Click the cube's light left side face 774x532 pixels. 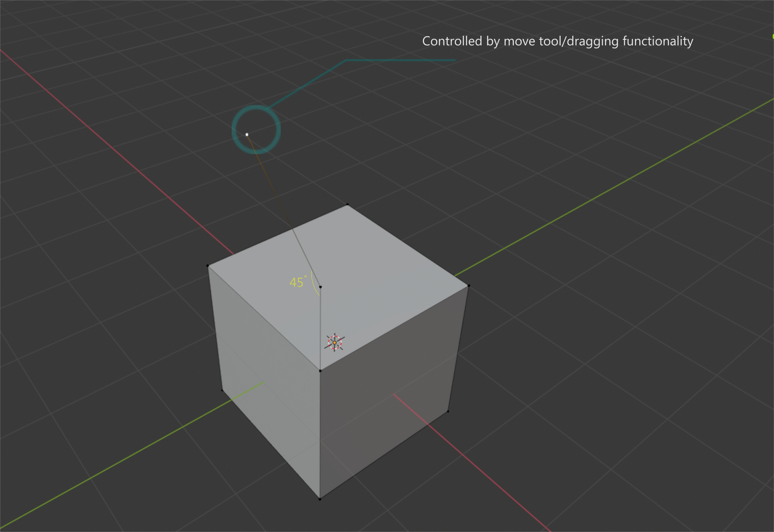click(269, 381)
